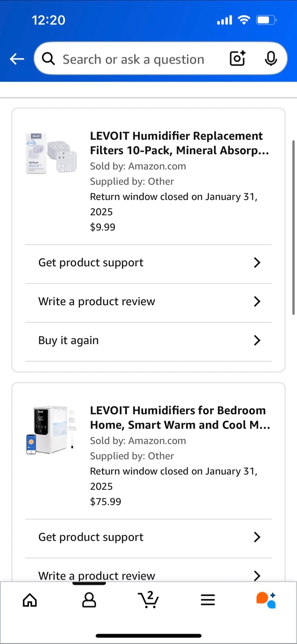
Task: Open the hamburger menu tab
Action: [x=208, y=600]
